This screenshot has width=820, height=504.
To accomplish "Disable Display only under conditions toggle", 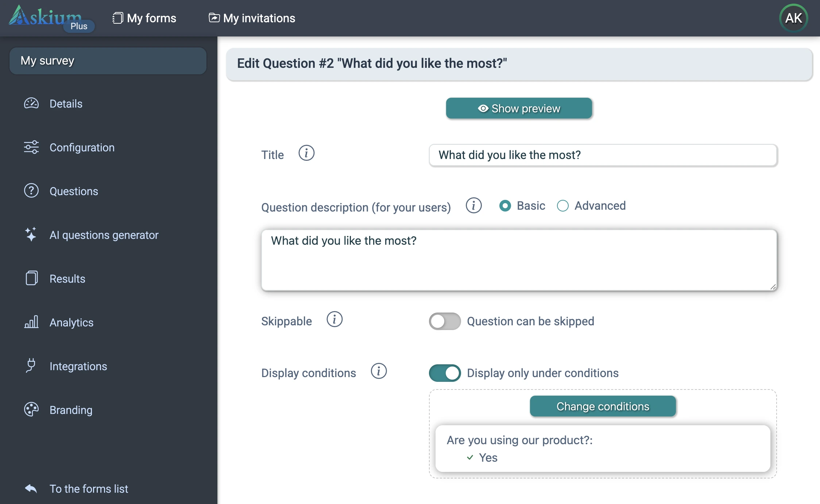I will [445, 373].
